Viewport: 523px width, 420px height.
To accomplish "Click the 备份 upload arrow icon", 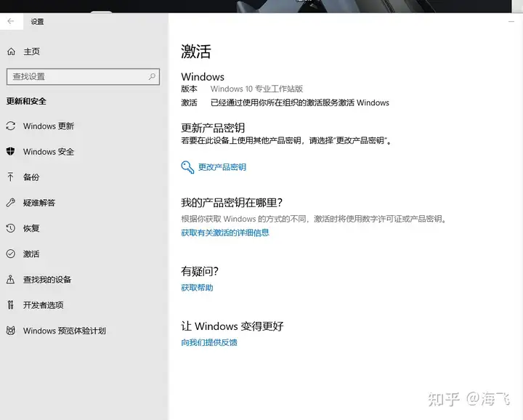I will pos(11,177).
